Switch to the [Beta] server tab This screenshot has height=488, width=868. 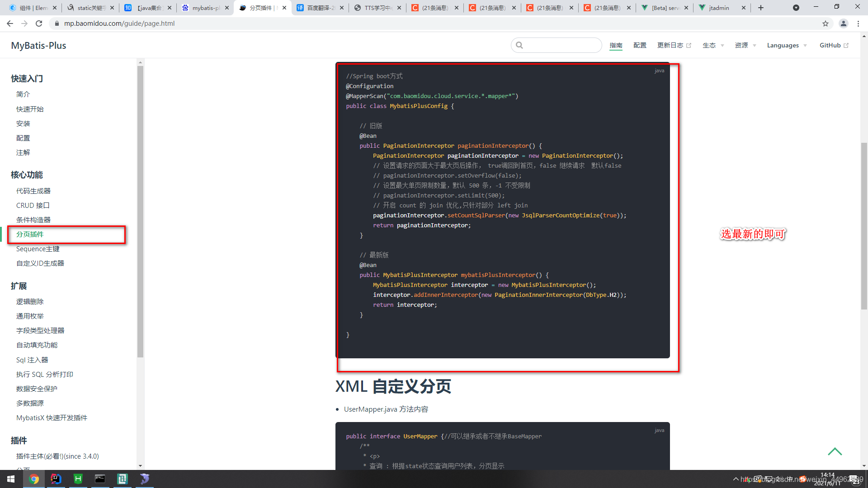(664, 8)
